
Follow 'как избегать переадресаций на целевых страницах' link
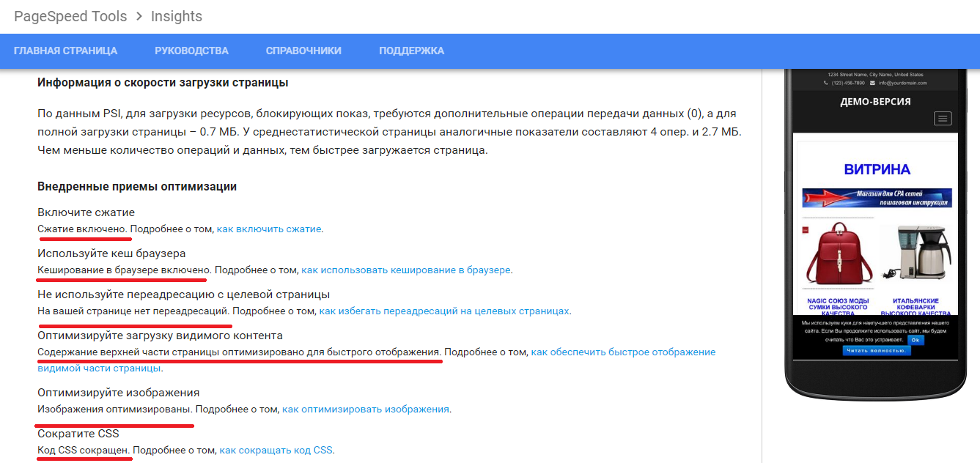[x=444, y=311]
